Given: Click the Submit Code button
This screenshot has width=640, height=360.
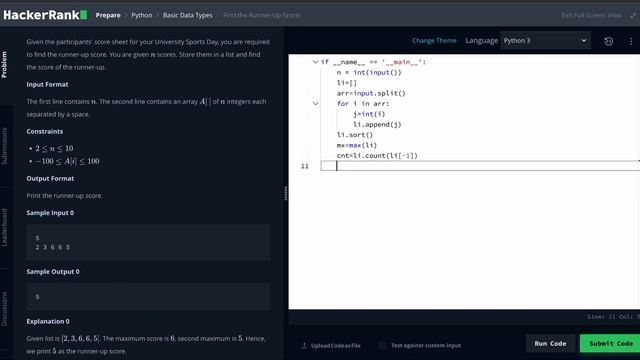Looking at the screenshot, I should pos(611,343).
